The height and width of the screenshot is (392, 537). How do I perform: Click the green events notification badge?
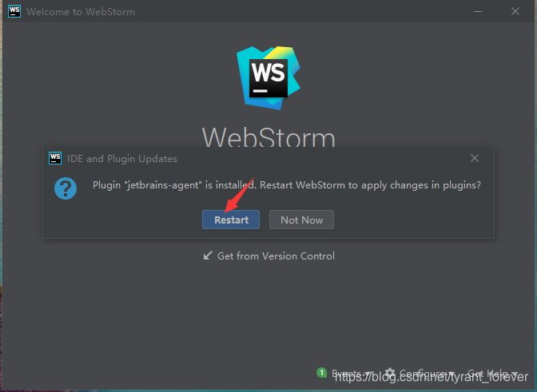point(321,373)
